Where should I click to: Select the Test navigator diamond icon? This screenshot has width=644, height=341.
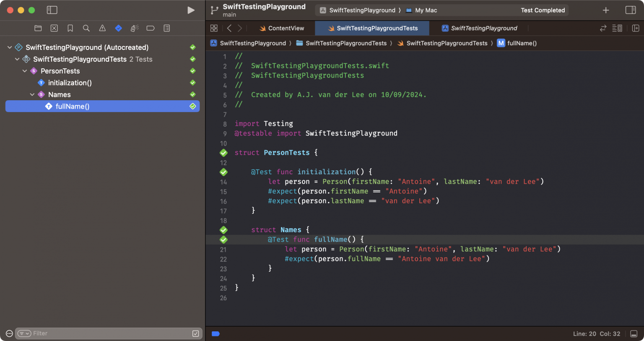point(118,28)
